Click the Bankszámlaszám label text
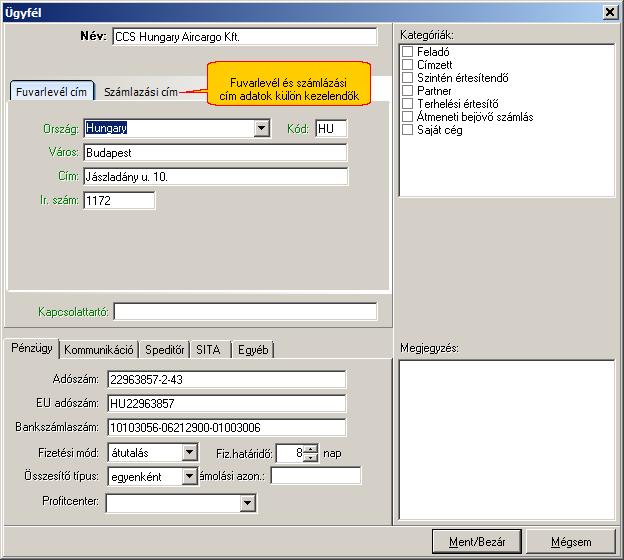624x560 pixels. [x=57, y=427]
